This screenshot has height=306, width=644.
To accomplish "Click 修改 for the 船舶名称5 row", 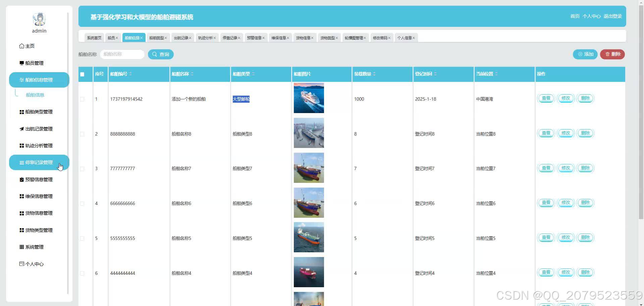I will (566, 238).
